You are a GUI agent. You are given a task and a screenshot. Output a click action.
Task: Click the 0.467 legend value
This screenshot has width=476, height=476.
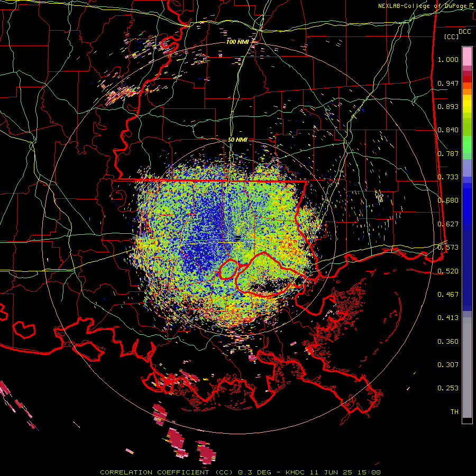tap(448, 295)
